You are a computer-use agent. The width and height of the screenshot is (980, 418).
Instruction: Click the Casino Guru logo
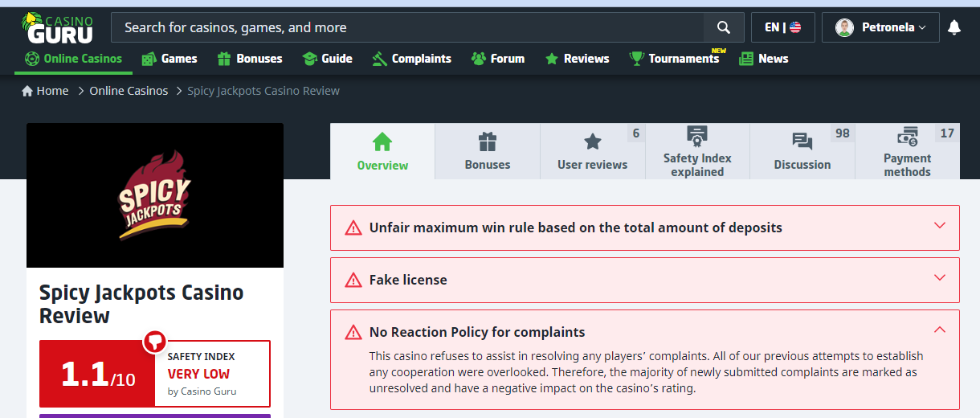(x=58, y=27)
